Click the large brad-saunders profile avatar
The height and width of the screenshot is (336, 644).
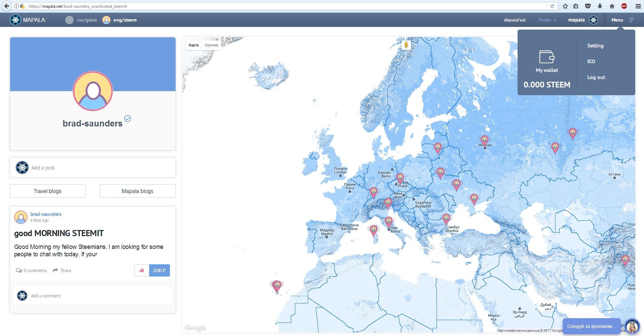point(93,91)
